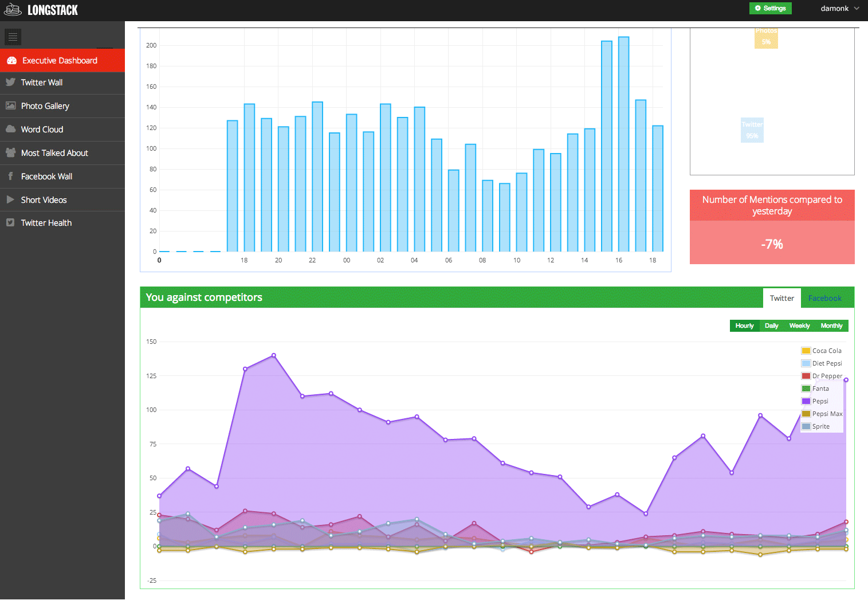The image size is (868, 608).
Task: Go to the Twitter Health page
Action: point(62,223)
